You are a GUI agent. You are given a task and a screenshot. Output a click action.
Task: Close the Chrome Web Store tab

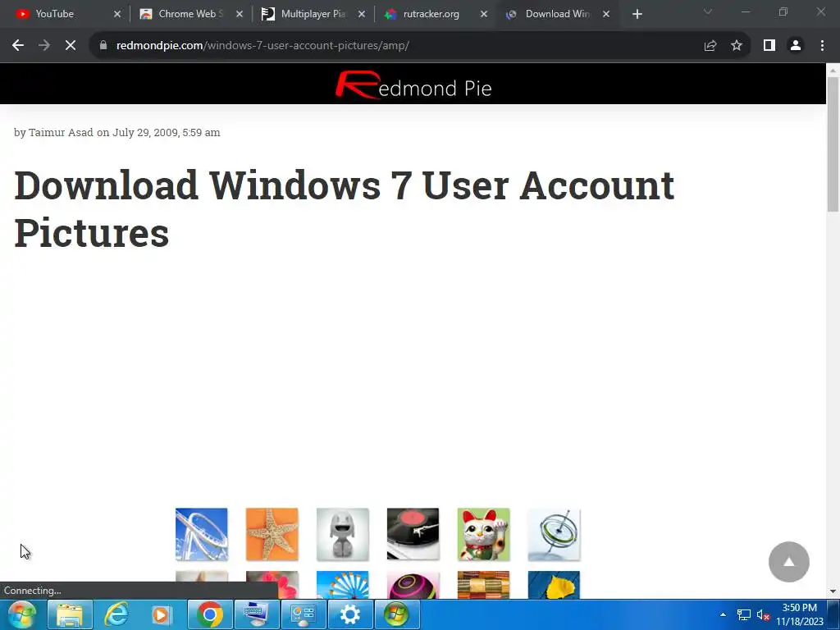pyautogui.click(x=240, y=15)
